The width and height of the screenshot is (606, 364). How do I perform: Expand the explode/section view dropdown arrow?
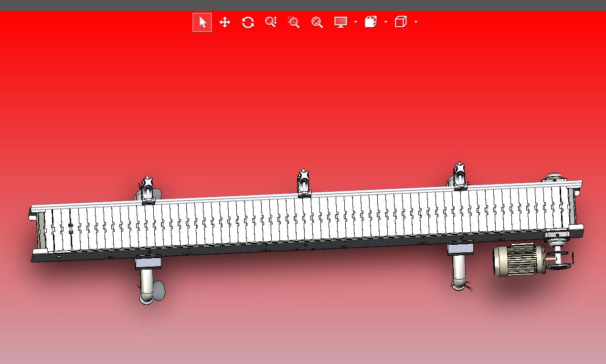pos(386,22)
